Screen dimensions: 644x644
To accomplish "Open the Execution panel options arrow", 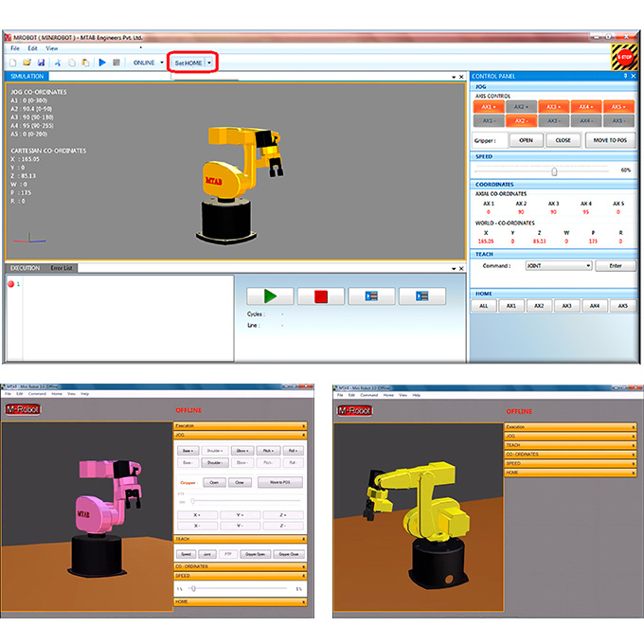I will [454, 269].
